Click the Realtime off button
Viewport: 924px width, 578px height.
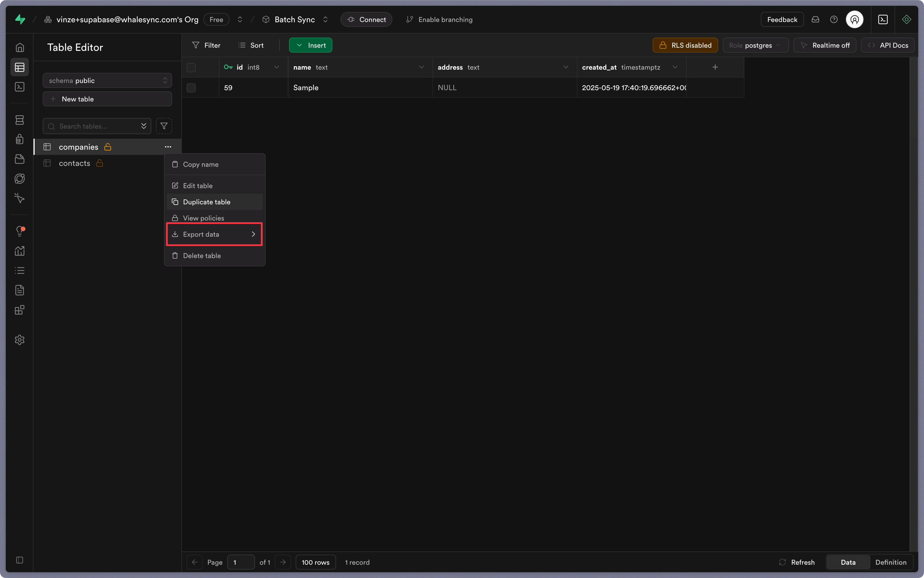tap(825, 45)
